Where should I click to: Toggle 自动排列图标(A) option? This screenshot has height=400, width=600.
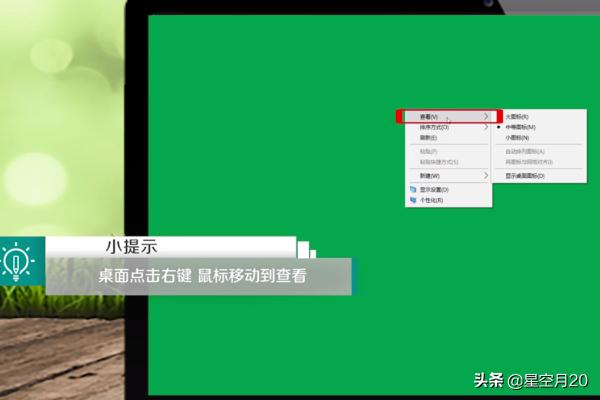539,152
